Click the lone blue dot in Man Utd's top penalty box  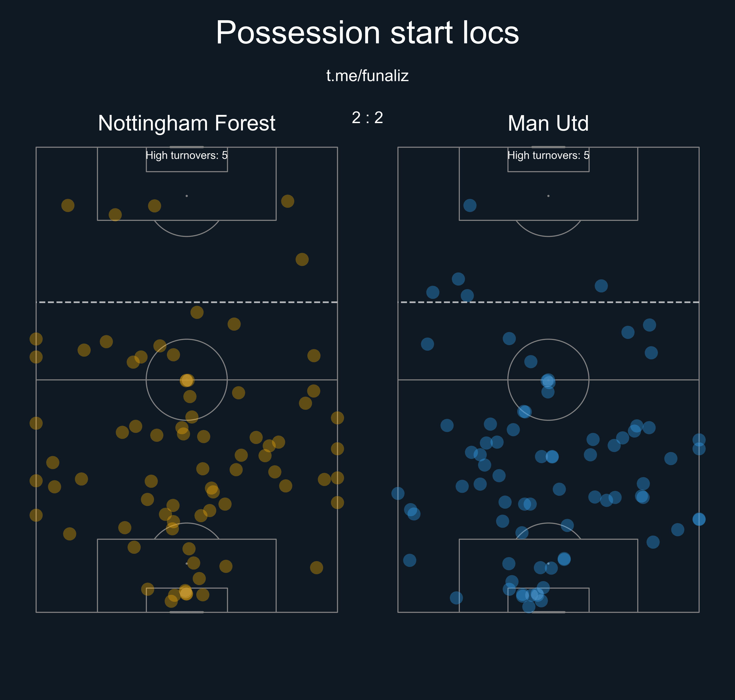click(470, 205)
